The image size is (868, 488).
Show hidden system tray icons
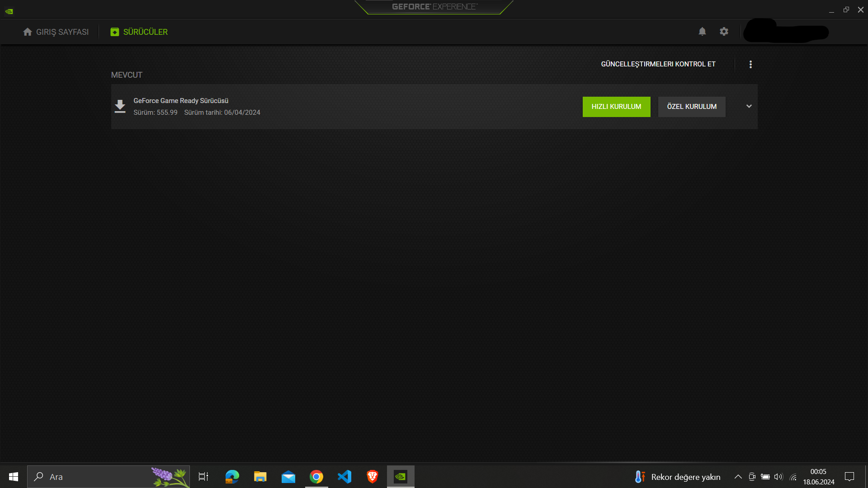[738, 477]
